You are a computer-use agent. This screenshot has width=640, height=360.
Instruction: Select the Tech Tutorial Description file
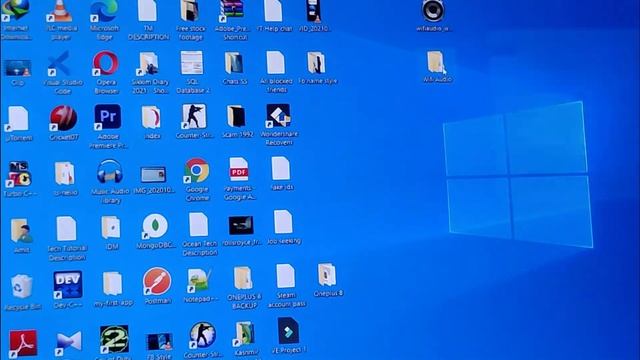pos(66,229)
